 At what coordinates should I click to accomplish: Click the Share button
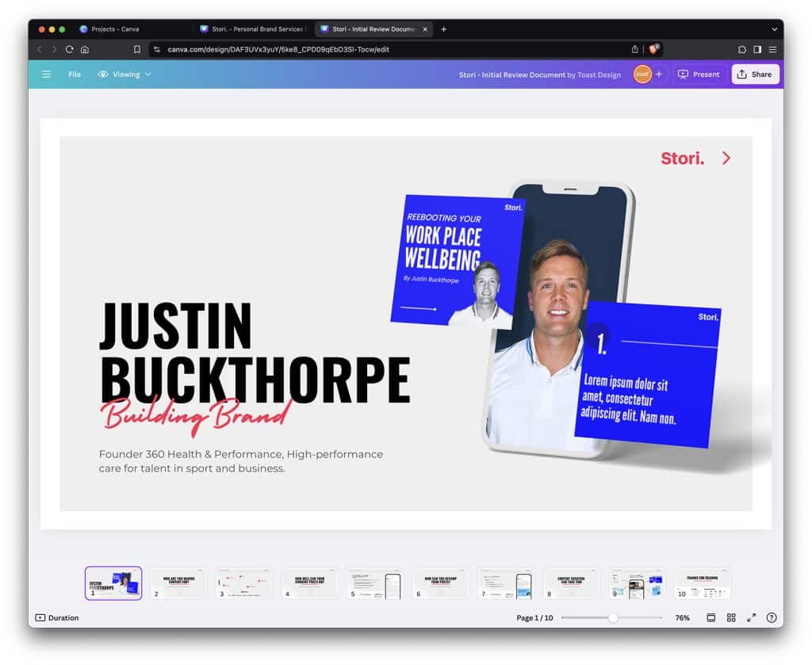pyautogui.click(x=754, y=74)
